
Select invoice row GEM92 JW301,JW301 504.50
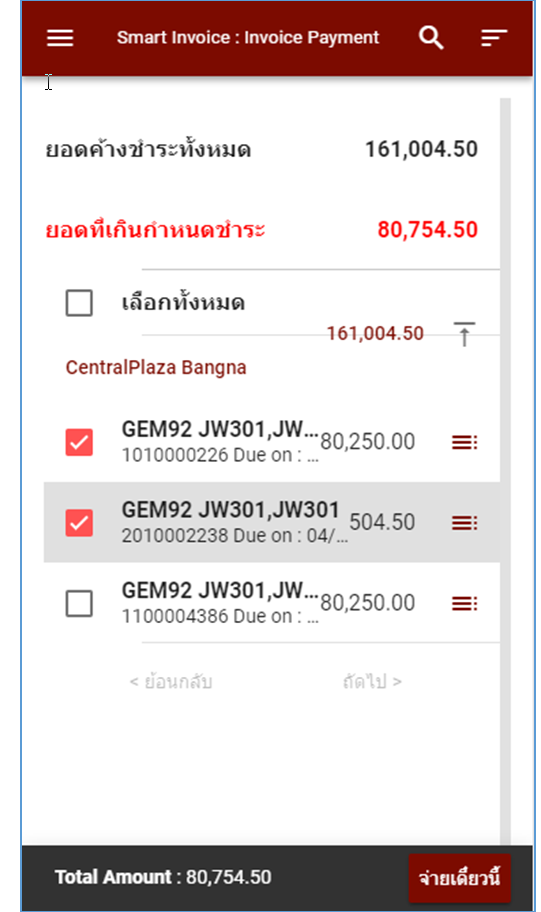(x=272, y=522)
